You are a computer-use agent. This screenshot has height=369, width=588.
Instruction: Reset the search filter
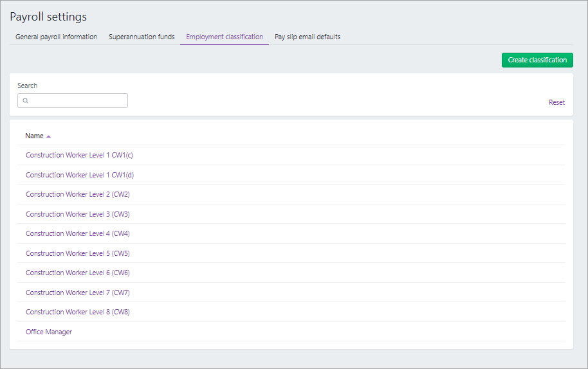[x=556, y=102]
